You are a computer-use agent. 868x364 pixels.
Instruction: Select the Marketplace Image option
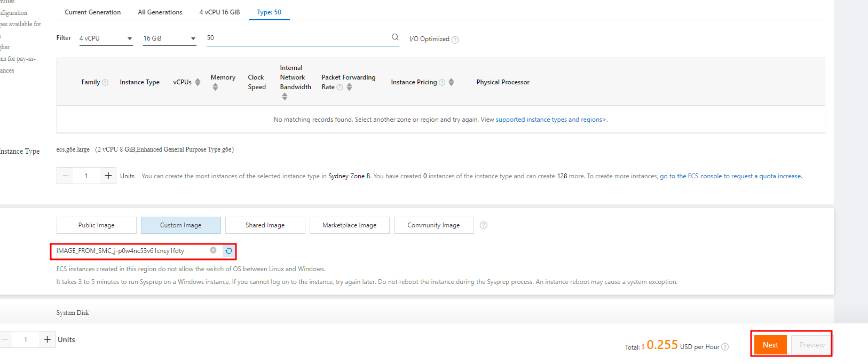350,225
